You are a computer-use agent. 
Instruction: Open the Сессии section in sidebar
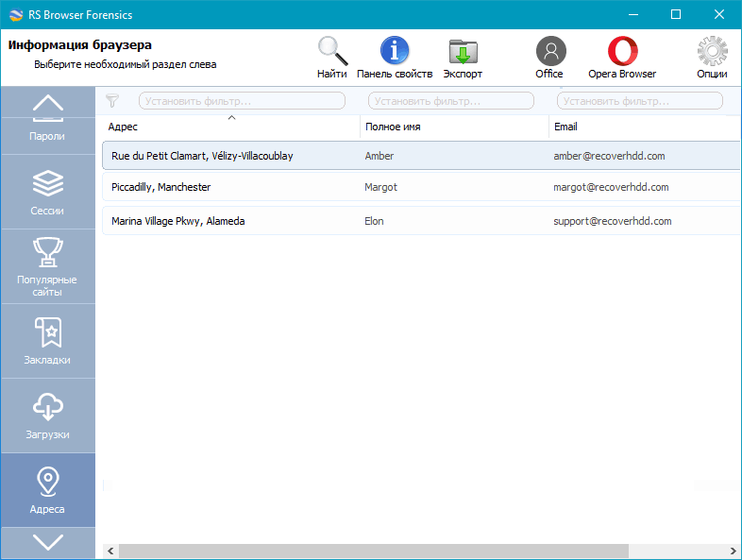pyautogui.click(x=47, y=193)
